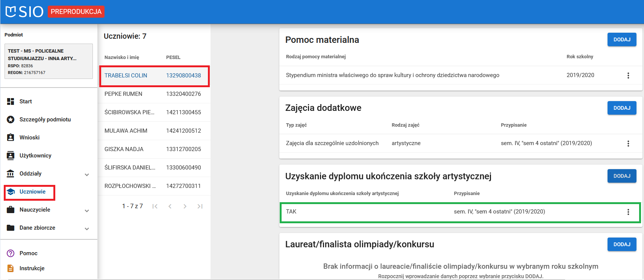Expand the Oddziały menu chevron
The height and width of the screenshot is (280, 644).
click(x=87, y=174)
